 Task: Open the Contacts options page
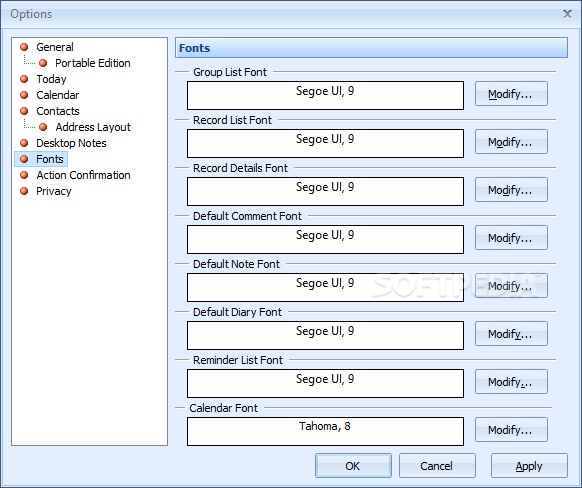point(58,111)
